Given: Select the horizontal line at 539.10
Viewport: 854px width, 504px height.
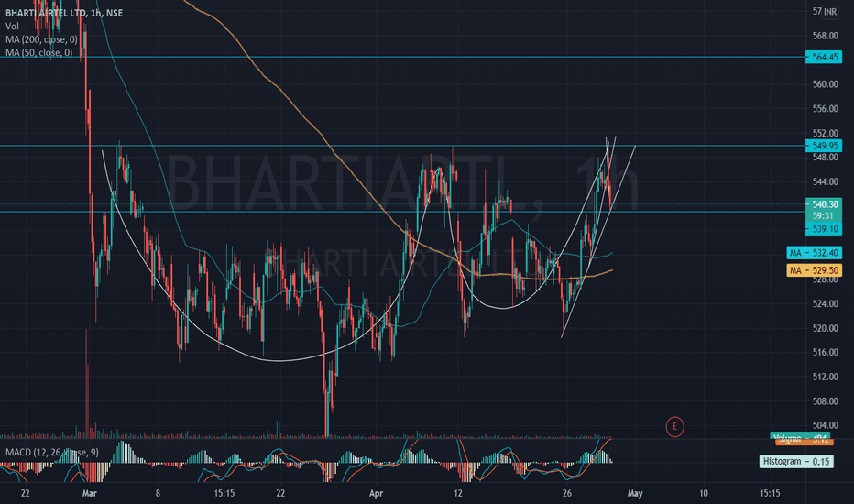Looking at the screenshot, I should click(x=403, y=212).
